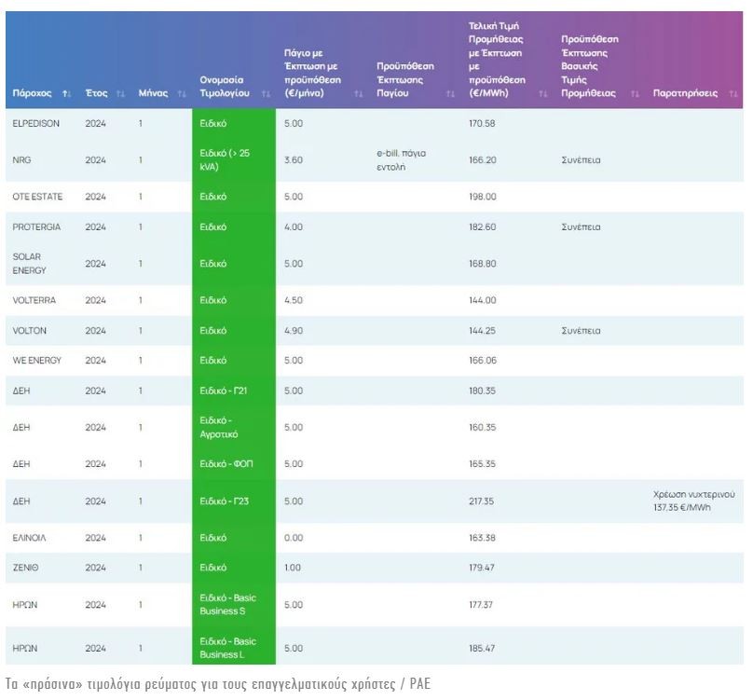Click sort arrows for Τελική Τιμή Προμήθειας column
Viewport: 753px width, 700px height.
(x=542, y=94)
